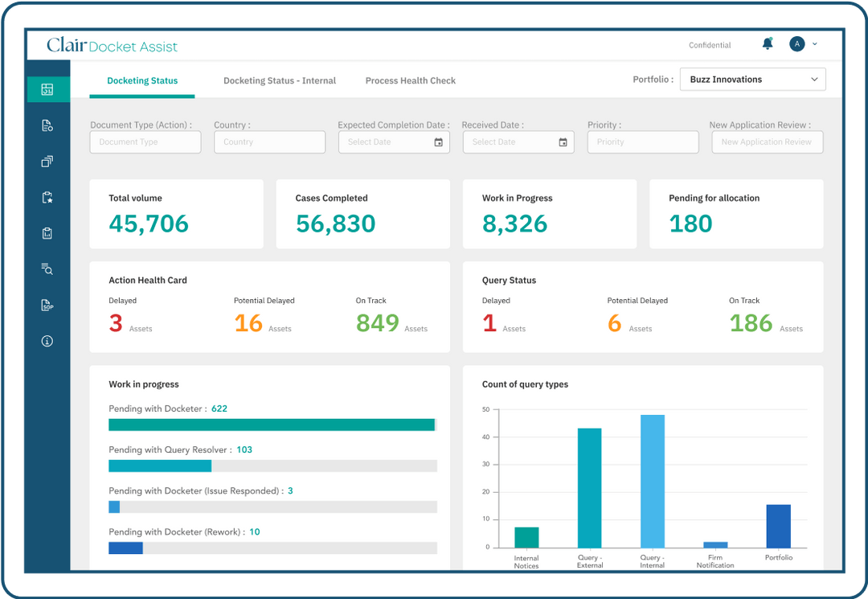Open the stacked cases icon in the sidebar
The height and width of the screenshot is (599, 868).
(48, 161)
